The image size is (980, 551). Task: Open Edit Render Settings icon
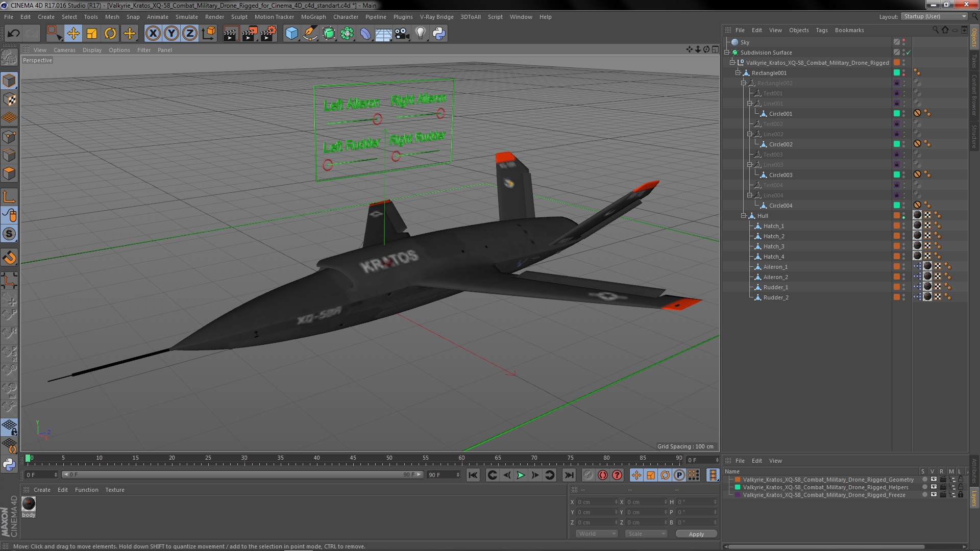(268, 34)
